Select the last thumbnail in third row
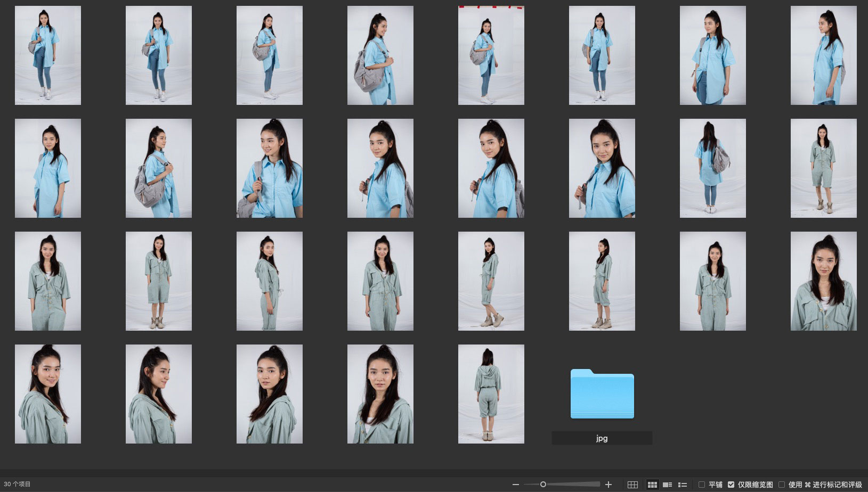The height and width of the screenshot is (492, 868). [823, 281]
